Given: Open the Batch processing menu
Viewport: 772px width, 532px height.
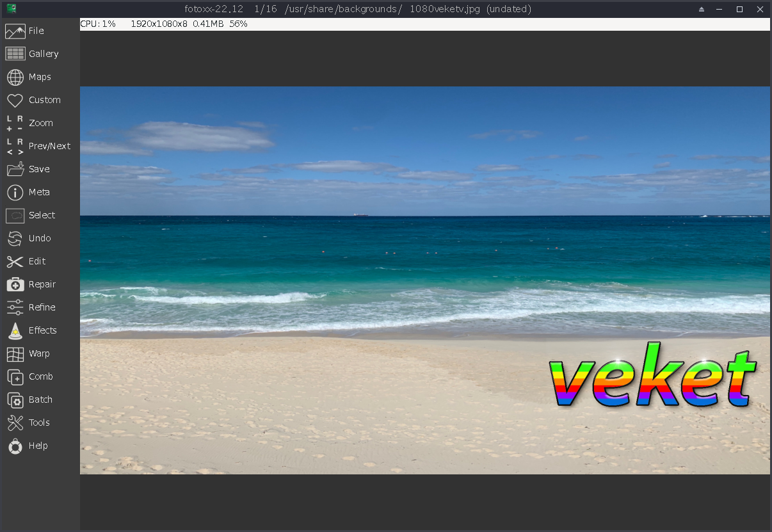Looking at the screenshot, I should click(30, 399).
